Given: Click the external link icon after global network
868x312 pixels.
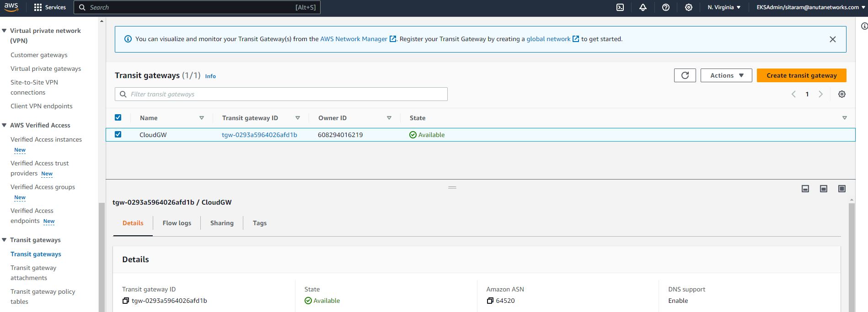Looking at the screenshot, I should click(x=576, y=39).
